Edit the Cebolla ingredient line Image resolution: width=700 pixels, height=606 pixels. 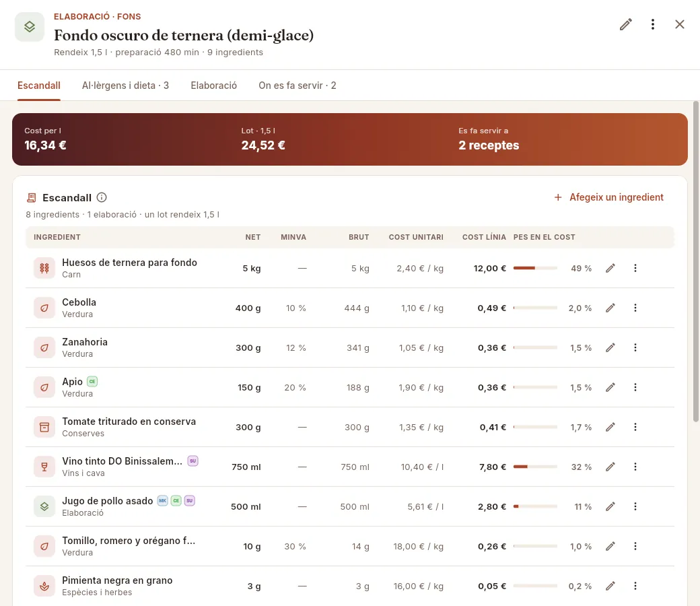coord(610,308)
